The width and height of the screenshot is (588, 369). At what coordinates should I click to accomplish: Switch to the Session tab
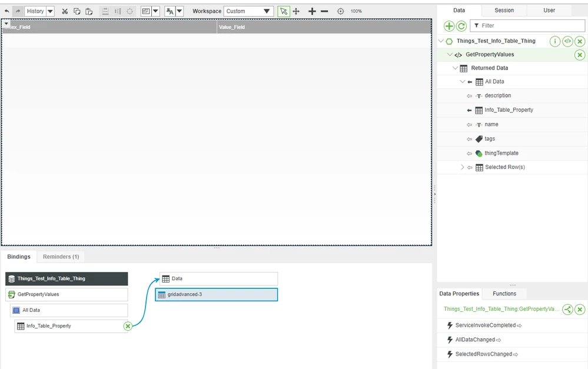(504, 11)
